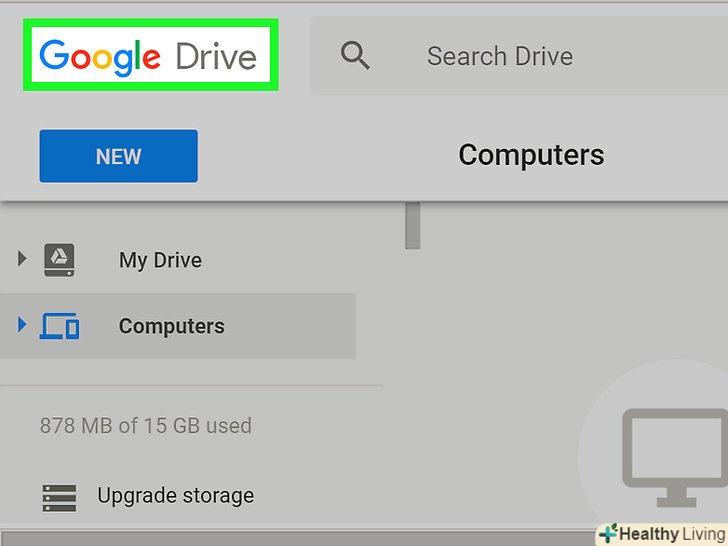The image size is (728, 546).
Task: Click the 878 MB of 15 GB used text
Action: 145,425
